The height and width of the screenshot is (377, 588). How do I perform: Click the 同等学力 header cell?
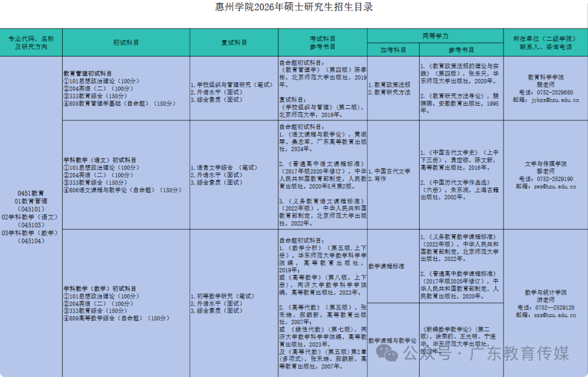point(434,34)
